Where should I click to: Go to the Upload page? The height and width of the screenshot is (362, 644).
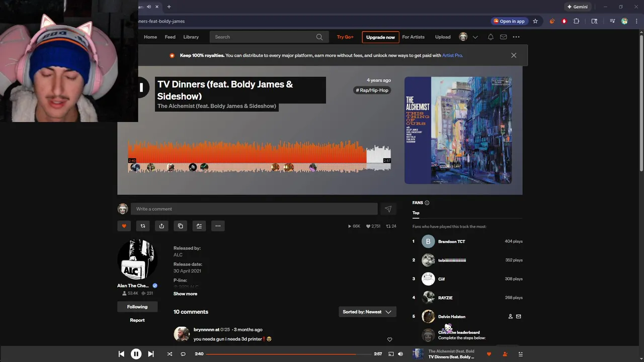pos(443,37)
